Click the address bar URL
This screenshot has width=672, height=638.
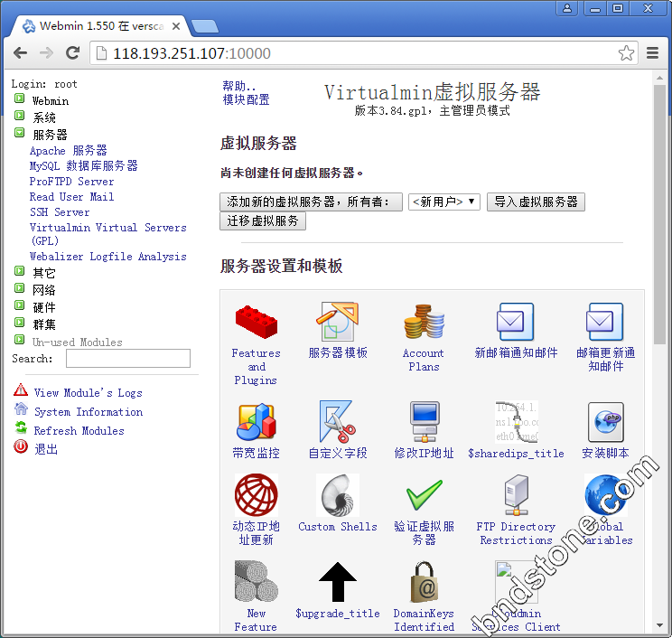[x=192, y=53]
